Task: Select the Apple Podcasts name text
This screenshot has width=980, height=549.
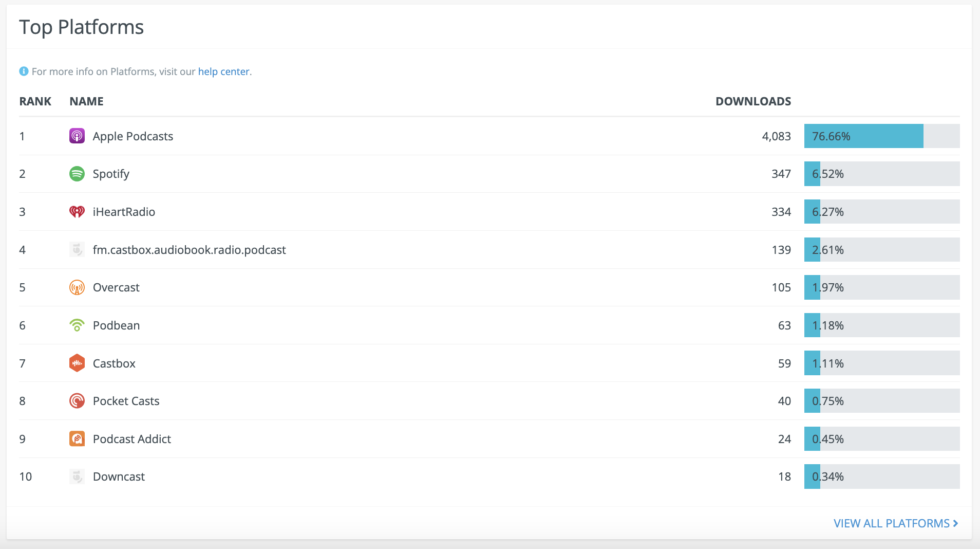Action: (x=133, y=136)
